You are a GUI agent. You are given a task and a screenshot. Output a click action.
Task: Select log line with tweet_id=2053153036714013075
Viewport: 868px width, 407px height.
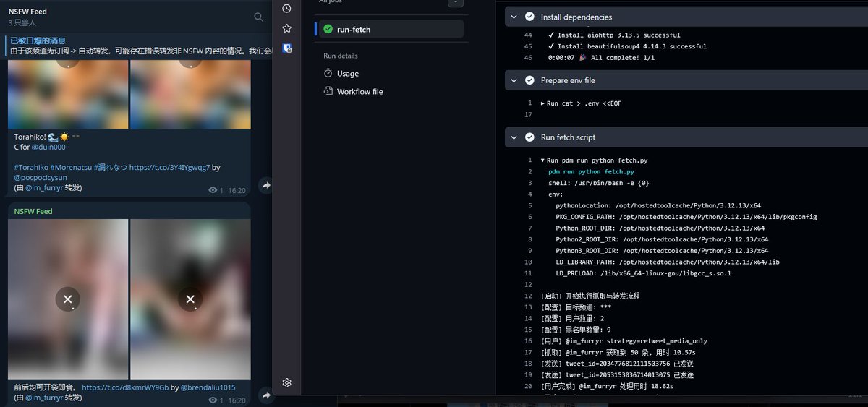(617, 375)
